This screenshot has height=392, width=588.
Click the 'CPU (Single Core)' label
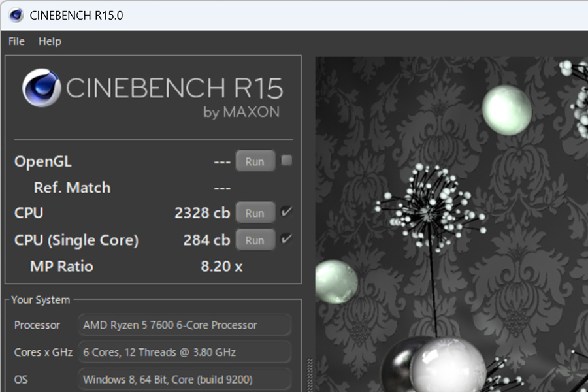(x=76, y=240)
